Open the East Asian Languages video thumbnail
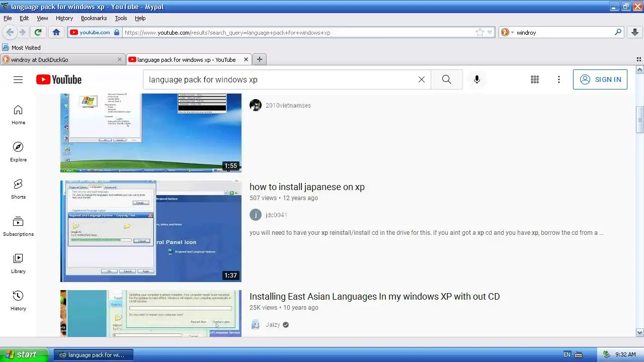This screenshot has height=362, width=644. tap(151, 313)
